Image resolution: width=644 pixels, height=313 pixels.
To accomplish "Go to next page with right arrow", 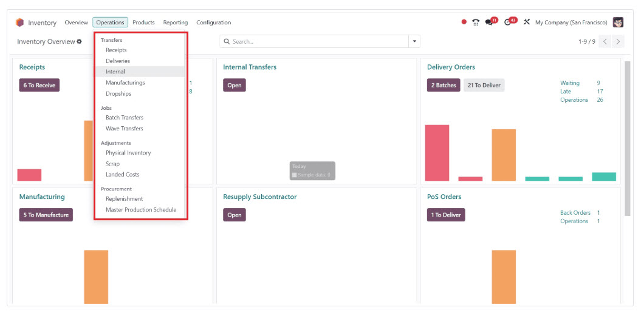I will (x=618, y=42).
